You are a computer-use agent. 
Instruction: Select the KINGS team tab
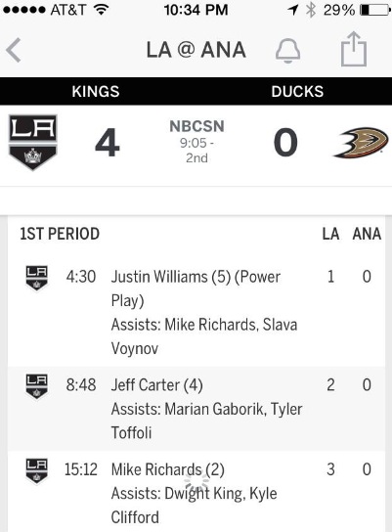pos(96,91)
